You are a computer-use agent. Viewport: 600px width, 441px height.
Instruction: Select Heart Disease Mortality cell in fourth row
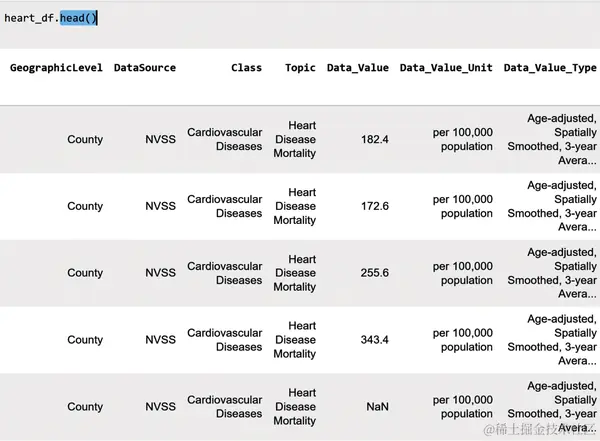coord(295,340)
